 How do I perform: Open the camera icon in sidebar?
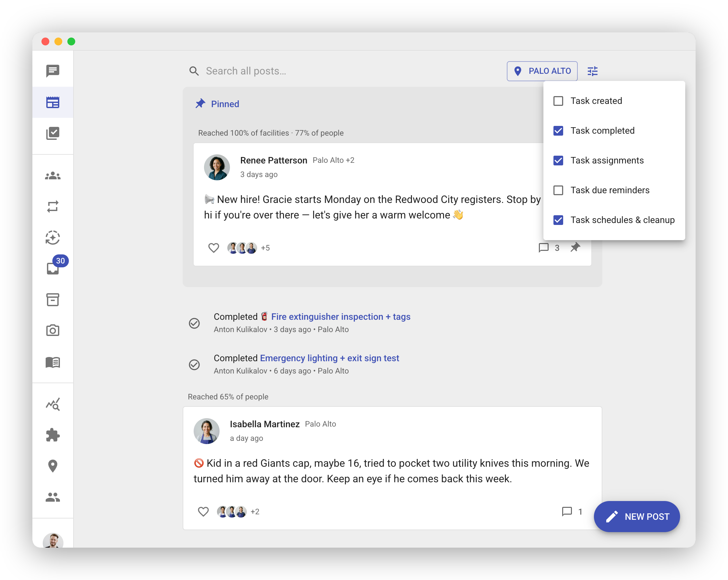tap(53, 330)
